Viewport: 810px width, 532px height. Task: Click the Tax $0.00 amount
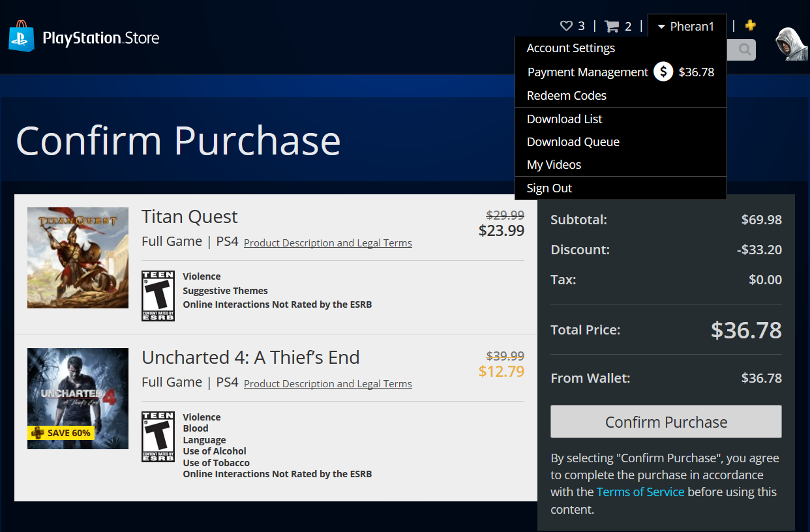[x=765, y=280]
